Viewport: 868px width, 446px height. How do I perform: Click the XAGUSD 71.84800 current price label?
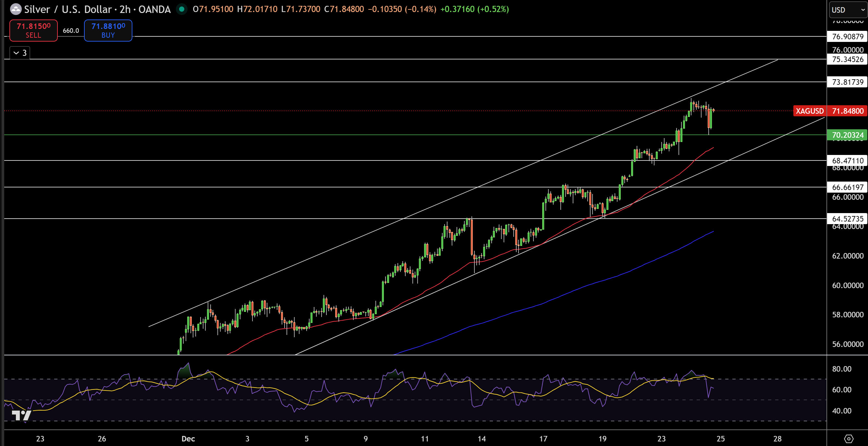pos(830,111)
